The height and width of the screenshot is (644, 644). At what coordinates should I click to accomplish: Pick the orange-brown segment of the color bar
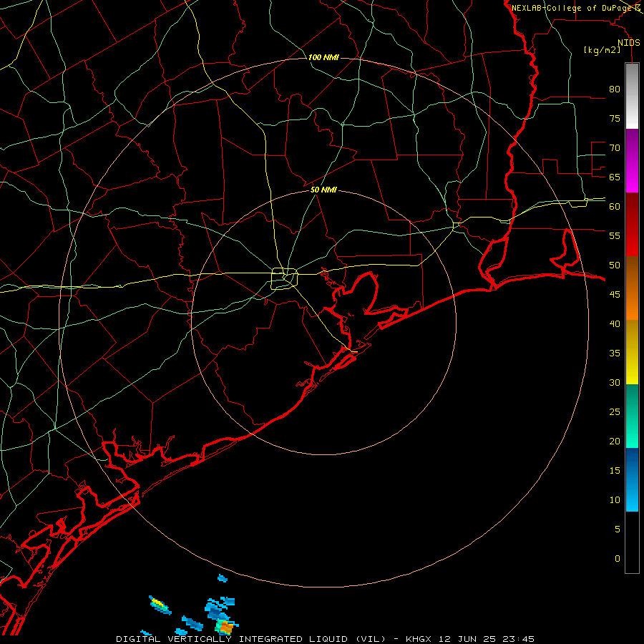[x=632, y=288]
